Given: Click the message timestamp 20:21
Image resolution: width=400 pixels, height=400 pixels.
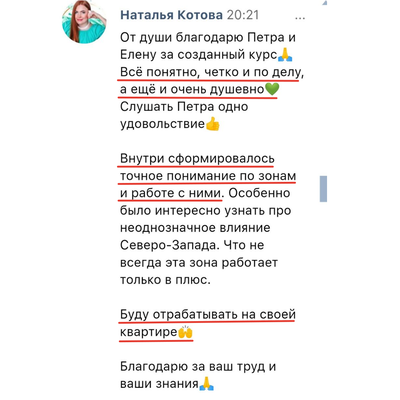Looking at the screenshot, I should coord(243,15).
